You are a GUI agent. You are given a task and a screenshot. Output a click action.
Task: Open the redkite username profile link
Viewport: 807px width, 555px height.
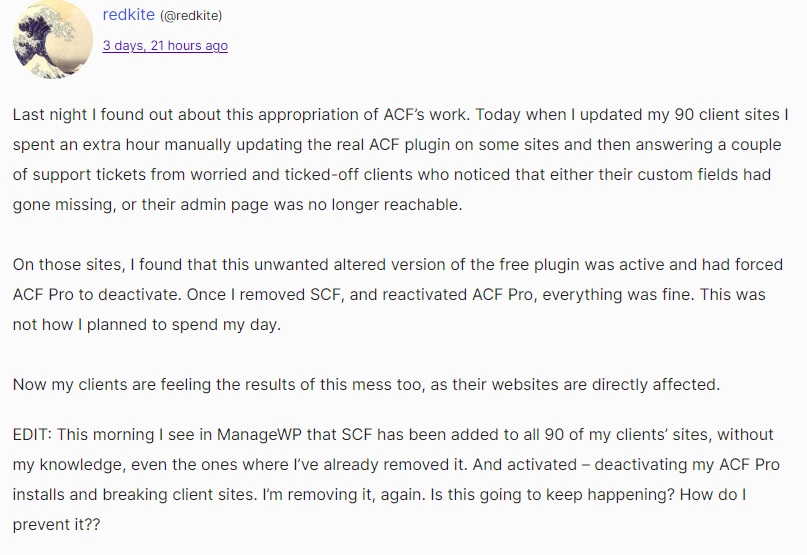click(128, 14)
